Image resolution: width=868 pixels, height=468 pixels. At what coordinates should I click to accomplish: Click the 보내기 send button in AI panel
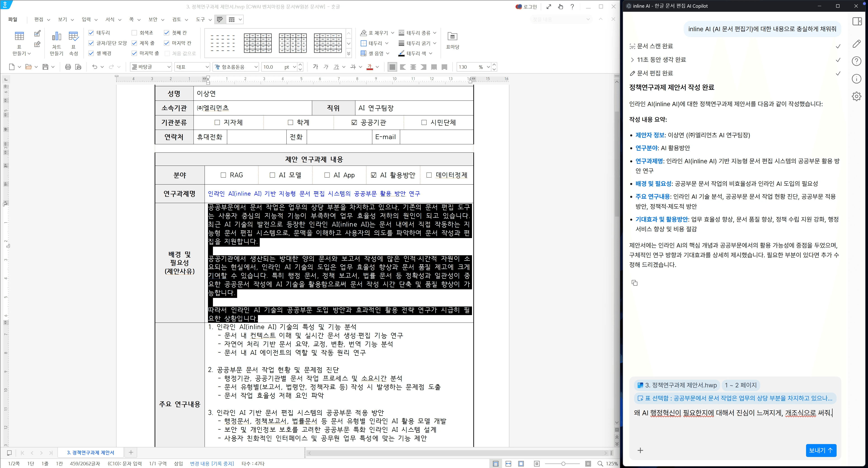coord(821,450)
